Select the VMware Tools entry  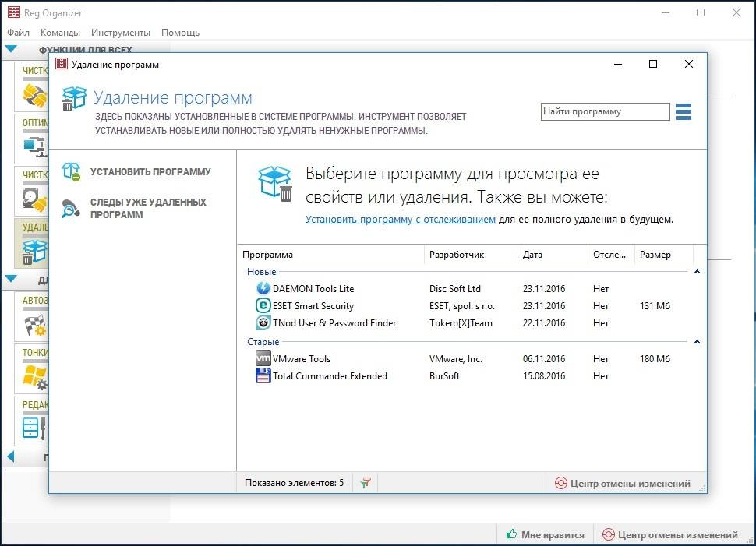coord(470,358)
